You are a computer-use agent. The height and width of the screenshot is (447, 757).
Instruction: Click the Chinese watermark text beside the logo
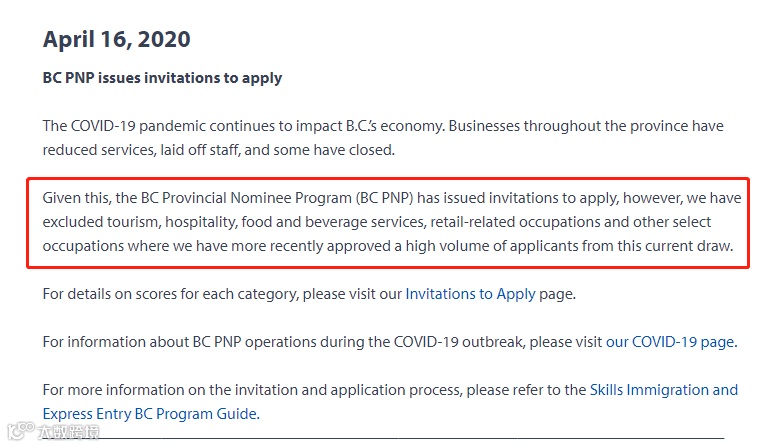[68, 432]
